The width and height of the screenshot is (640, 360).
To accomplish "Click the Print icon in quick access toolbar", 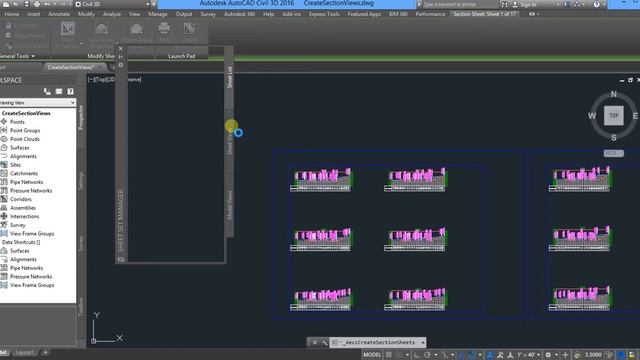I will [x=37, y=4].
